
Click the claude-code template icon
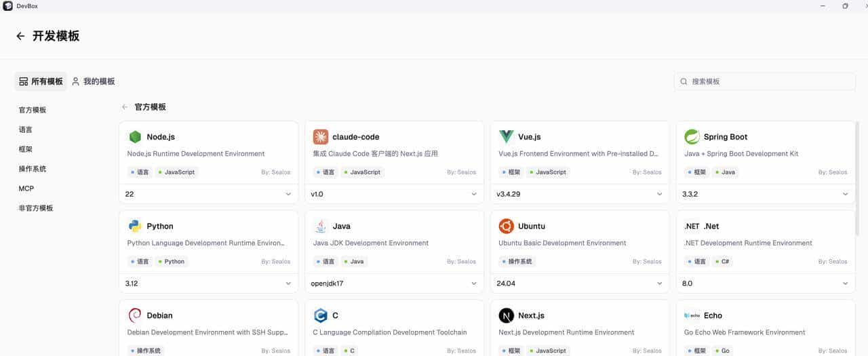click(321, 137)
